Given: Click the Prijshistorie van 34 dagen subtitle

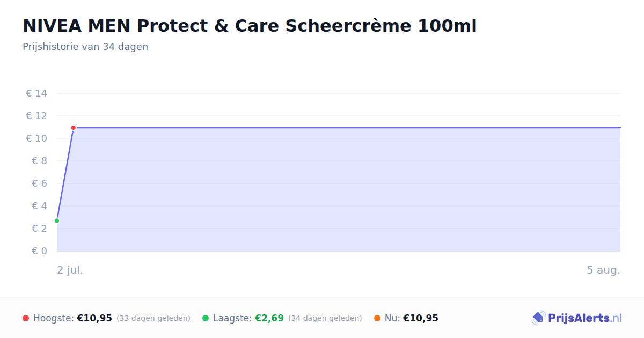Looking at the screenshot, I should click(85, 47).
